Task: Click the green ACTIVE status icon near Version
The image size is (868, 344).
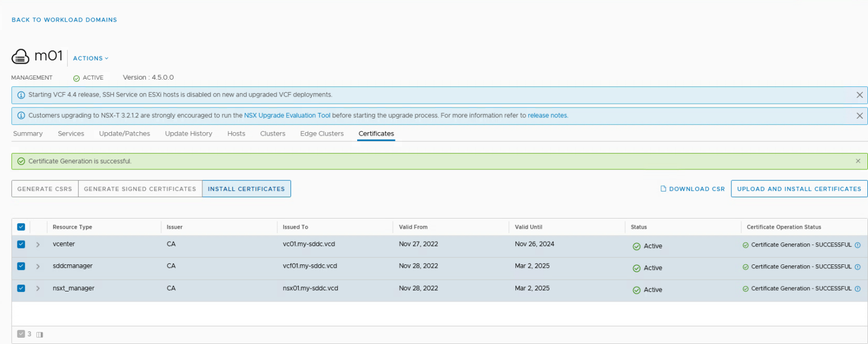Action: (x=76, y=79)
